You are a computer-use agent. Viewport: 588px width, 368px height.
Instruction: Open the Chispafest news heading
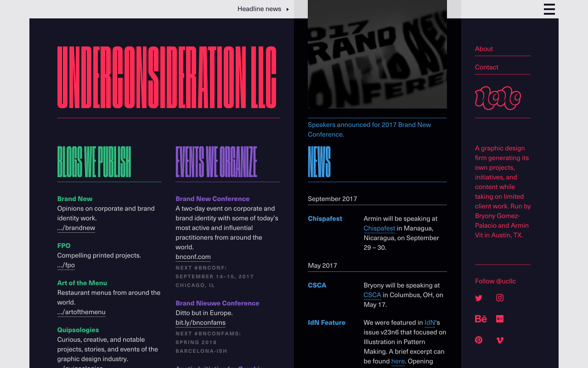pos(325,218)
